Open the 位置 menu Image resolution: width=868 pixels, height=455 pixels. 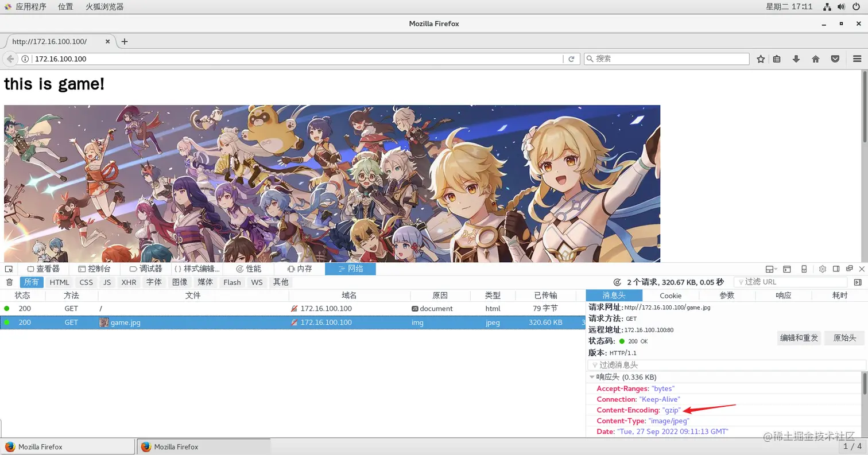pyautogui.click(x=65, y=7)
